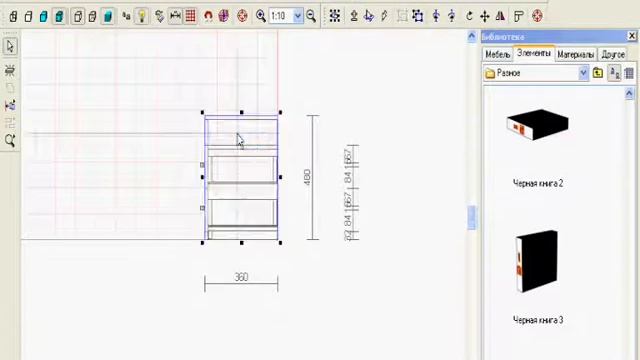The height and width of the screenshot is (360, 640).
Task: Click the rotate arrow icon
Action: (469, 16)
